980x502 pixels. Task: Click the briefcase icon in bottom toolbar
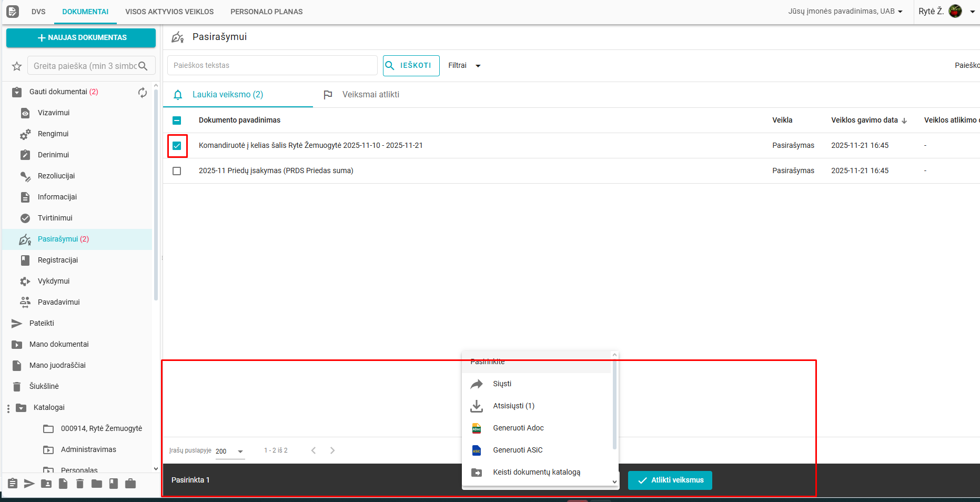coord(130,484)
